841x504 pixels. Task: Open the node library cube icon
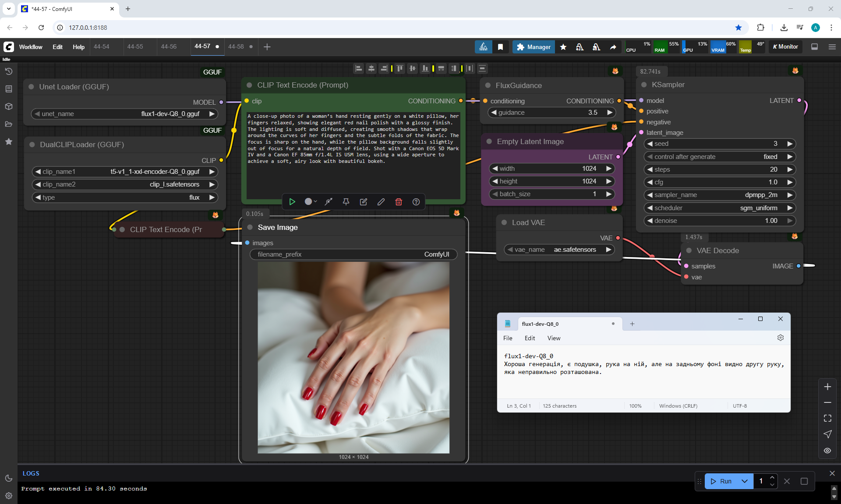8,106
